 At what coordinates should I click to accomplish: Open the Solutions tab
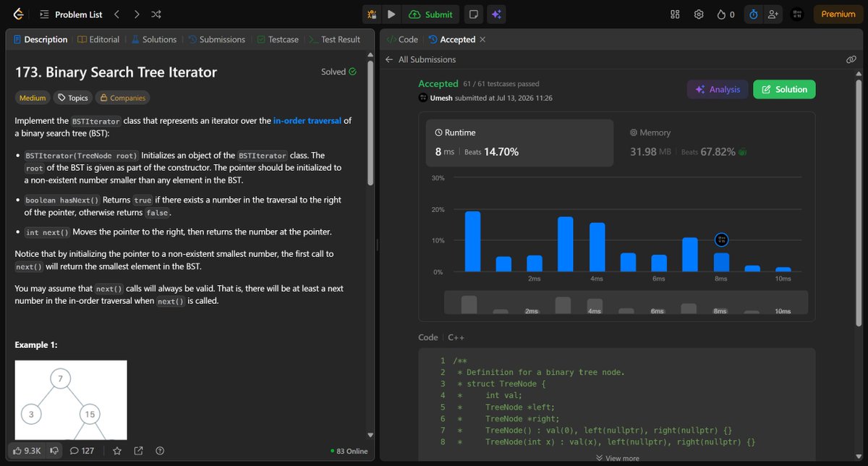click(153, 40)
